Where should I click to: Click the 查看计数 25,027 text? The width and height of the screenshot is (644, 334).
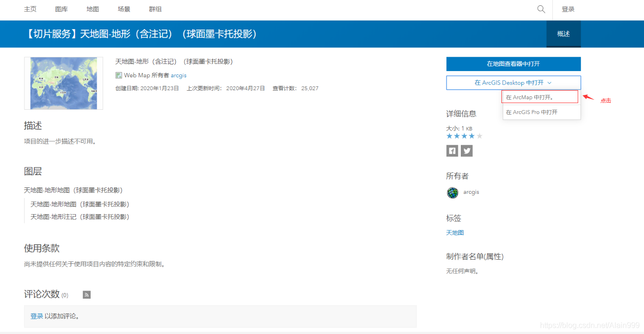[295, 88]
